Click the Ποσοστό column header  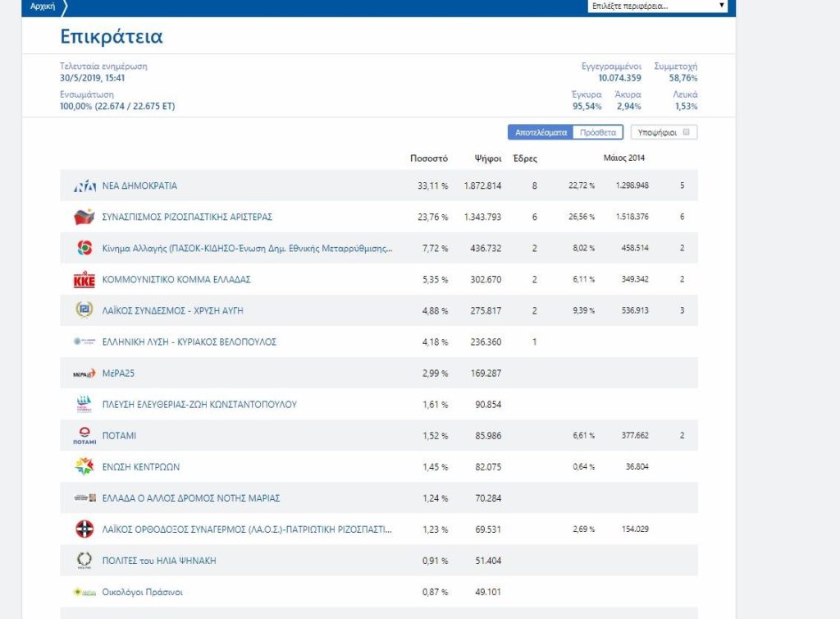point(428,158)
